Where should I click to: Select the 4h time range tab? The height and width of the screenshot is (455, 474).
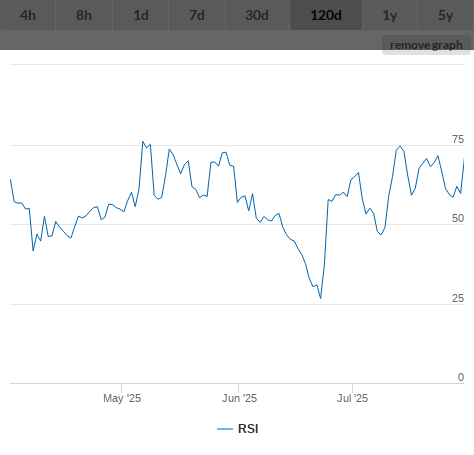coord(28,15)
